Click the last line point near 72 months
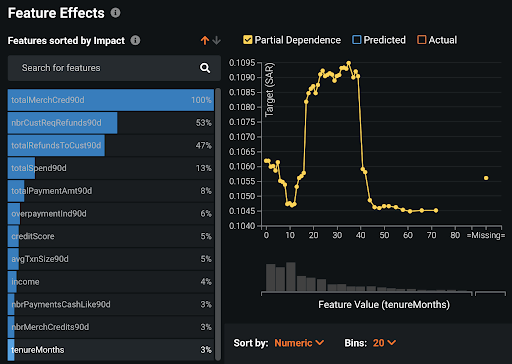Viewport: 512px width, 364px height. pyautogui.click(x=436, y=210)
